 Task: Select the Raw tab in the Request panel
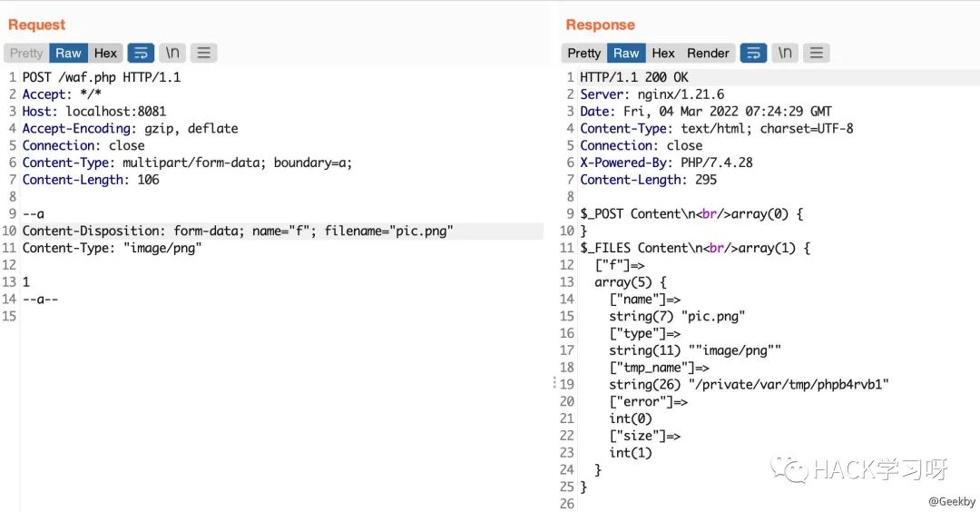click(x=69, y=53)
